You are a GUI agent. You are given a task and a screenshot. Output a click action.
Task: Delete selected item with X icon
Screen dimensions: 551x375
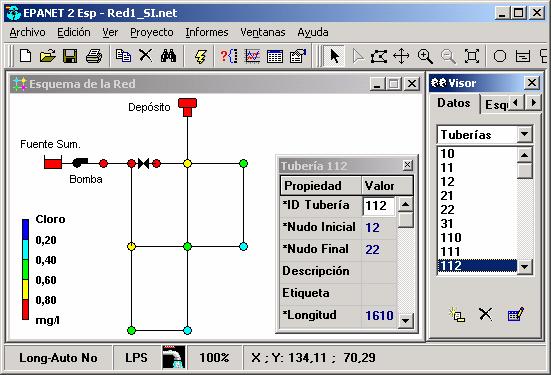coord(145,56)
